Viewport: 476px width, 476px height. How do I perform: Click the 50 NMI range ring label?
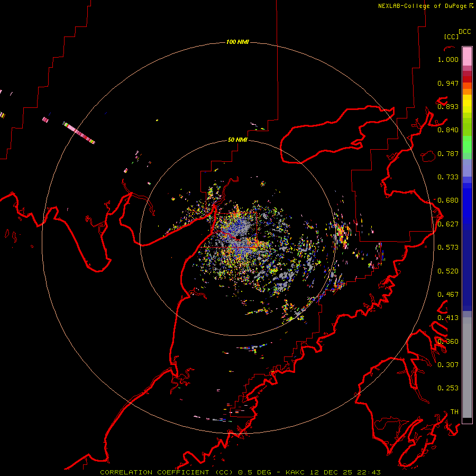pos(237,140)
